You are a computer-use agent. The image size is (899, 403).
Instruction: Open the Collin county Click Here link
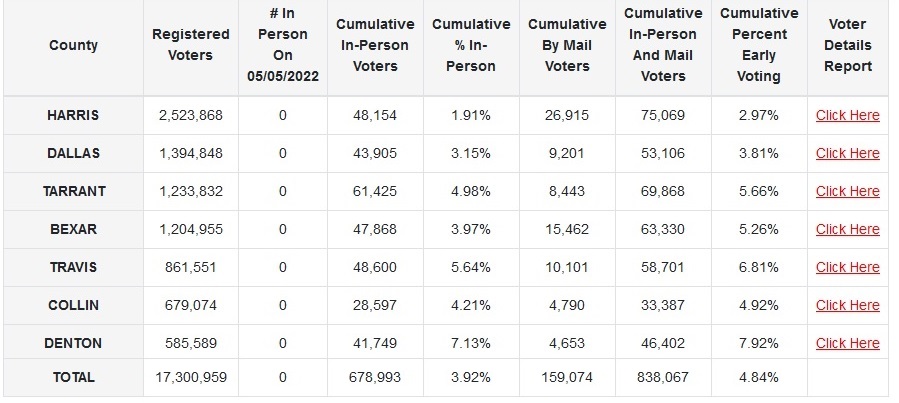pyautogui.click(x=847, y=305)
